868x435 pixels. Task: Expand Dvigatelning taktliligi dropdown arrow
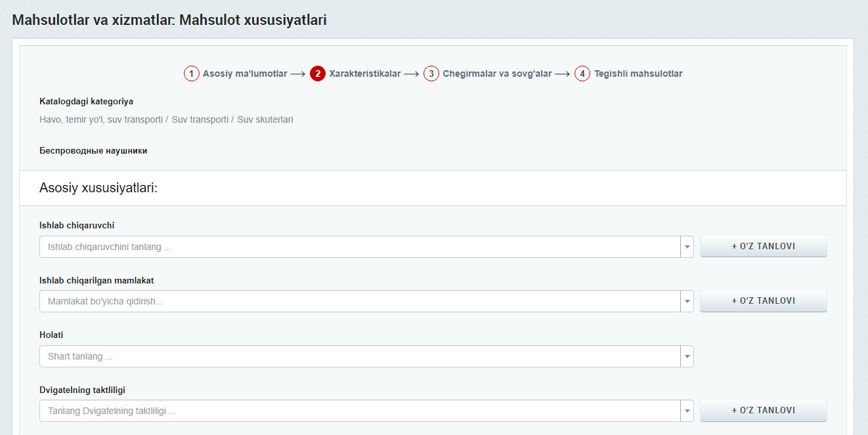coord(687,411)
